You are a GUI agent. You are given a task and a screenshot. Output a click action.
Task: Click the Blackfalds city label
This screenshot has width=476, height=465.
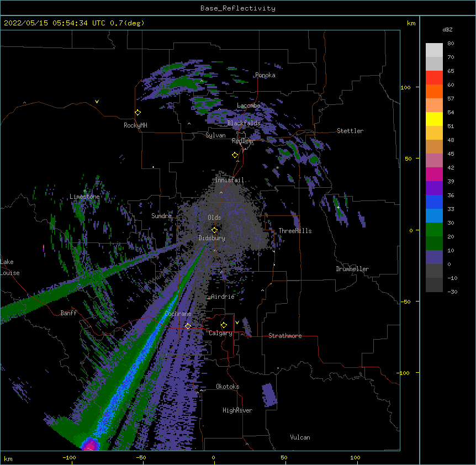pos(244,123)
